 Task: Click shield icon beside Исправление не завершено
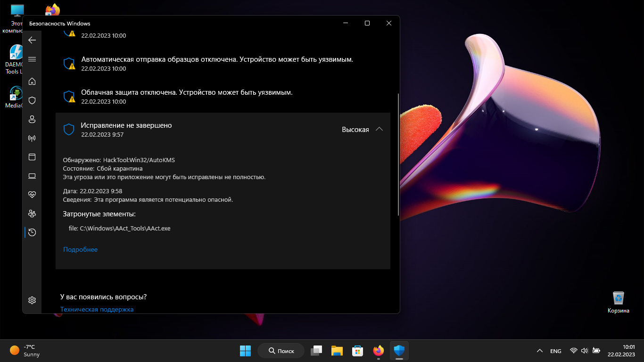[x=69, y=130]
